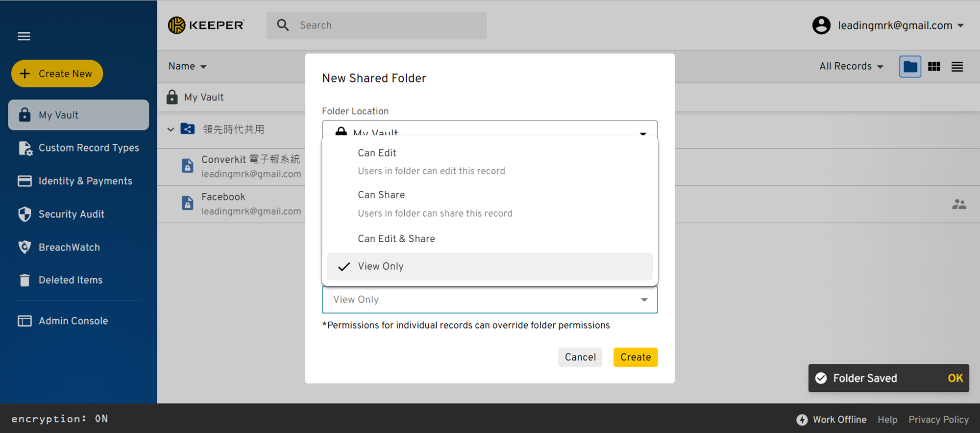Dismiss Folder Saved toast with OK
980x433 pixels.
click(955, 378)
